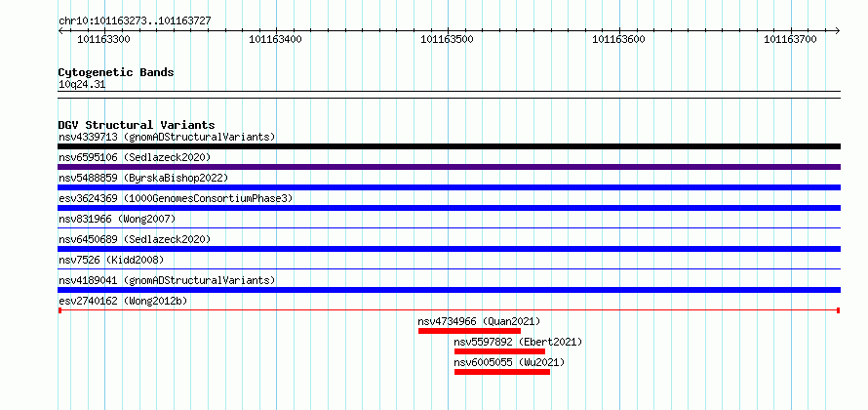Click ruler position 101163700
868x410 pixels.
click(x=791, y=39)
